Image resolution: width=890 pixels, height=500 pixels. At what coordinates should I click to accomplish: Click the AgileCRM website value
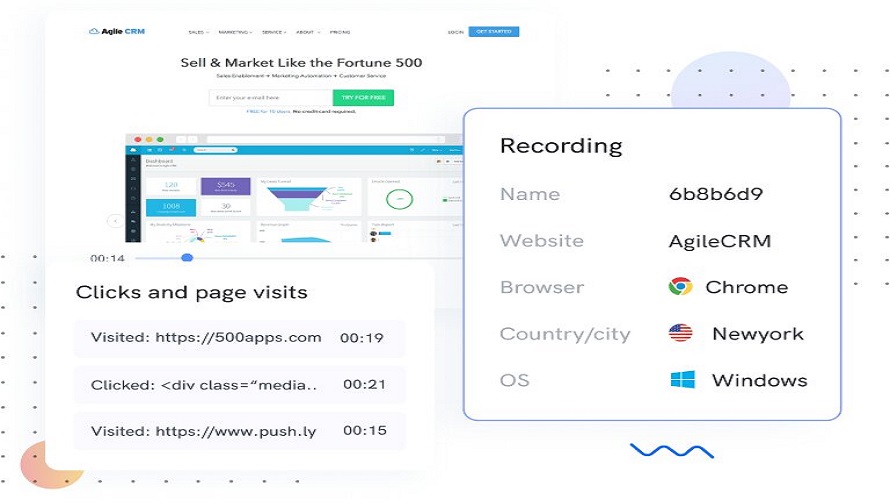pyautogui.click(x=720, y=241)
